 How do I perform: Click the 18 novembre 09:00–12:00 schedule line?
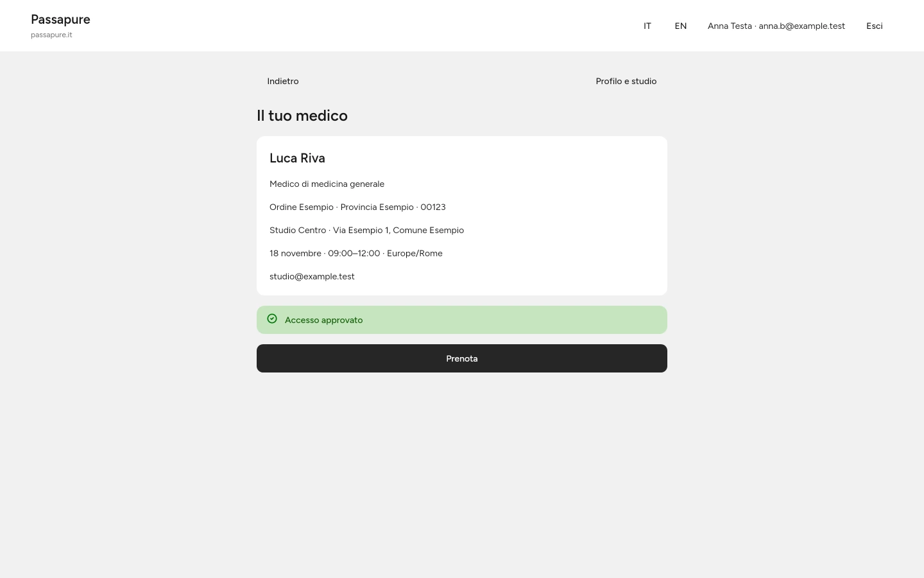click(356, 253)
